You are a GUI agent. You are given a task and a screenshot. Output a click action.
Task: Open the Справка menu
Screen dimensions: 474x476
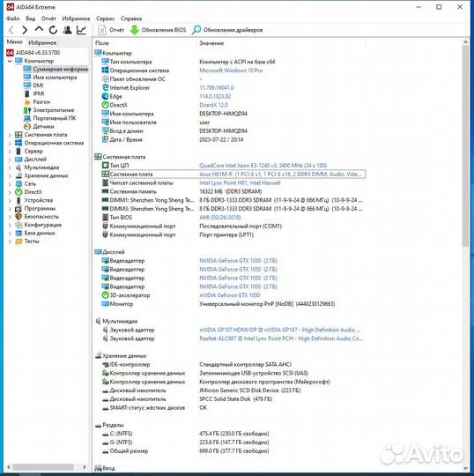[131, 19]
